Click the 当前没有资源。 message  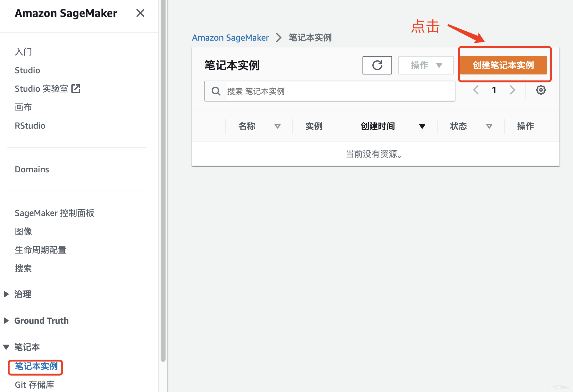pyautogui.click(x=375, y=154)
